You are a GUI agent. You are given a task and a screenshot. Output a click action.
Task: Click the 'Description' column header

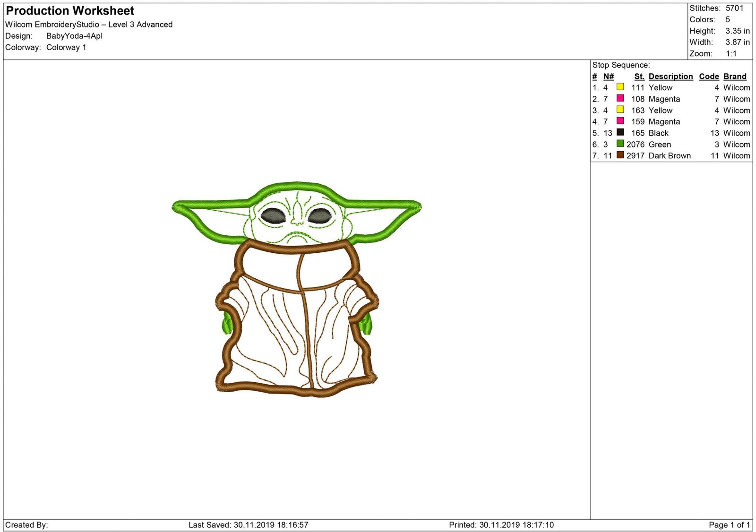pos(670,77)
